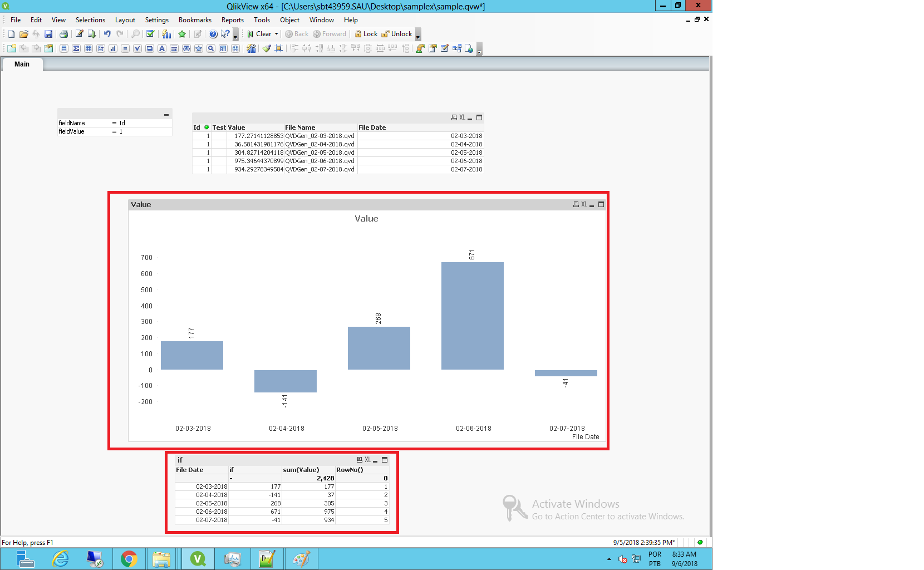Click the Reload script icon
This screenshot has height=570, width=924.
click(x=92, y=34)
